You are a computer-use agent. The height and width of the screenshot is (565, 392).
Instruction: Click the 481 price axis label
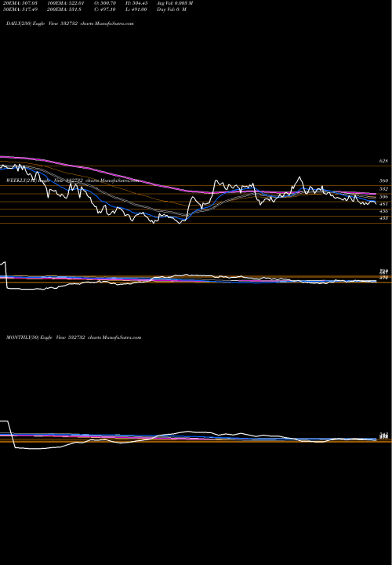pyautogui.click(x=383, y=204)
